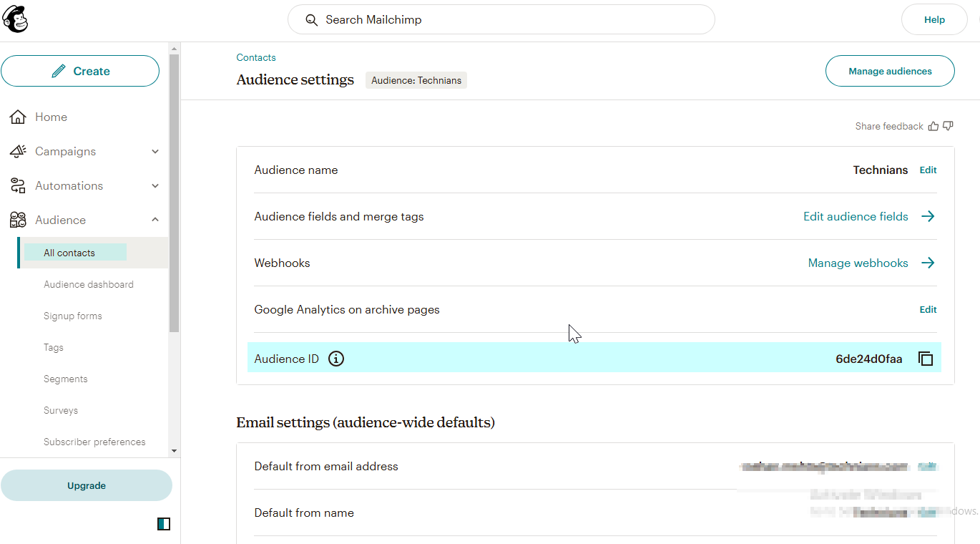Open Subscriber preferences
The height and width of the screenshot is (544, 980).
[94, 442]
